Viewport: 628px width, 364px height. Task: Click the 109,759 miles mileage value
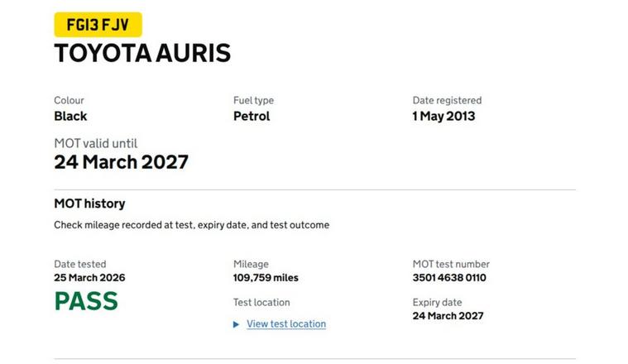pos(266,278)
